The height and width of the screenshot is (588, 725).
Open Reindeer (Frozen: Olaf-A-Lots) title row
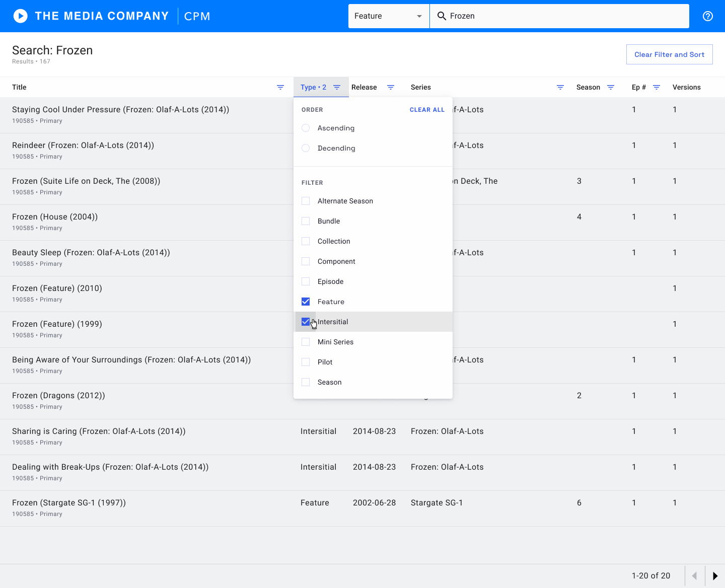pyautogui.click(x=83, y=145)
